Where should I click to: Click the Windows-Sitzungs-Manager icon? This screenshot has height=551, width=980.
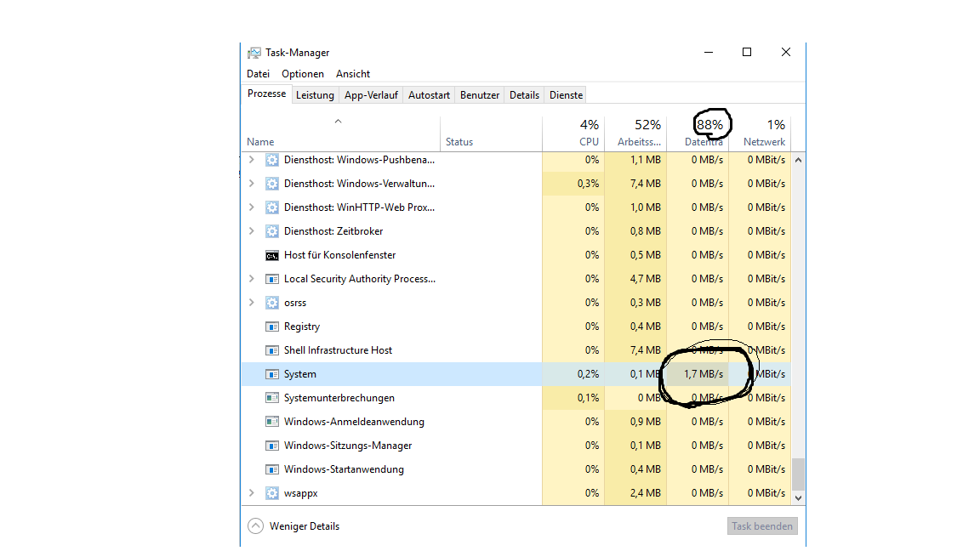(272, 446)
